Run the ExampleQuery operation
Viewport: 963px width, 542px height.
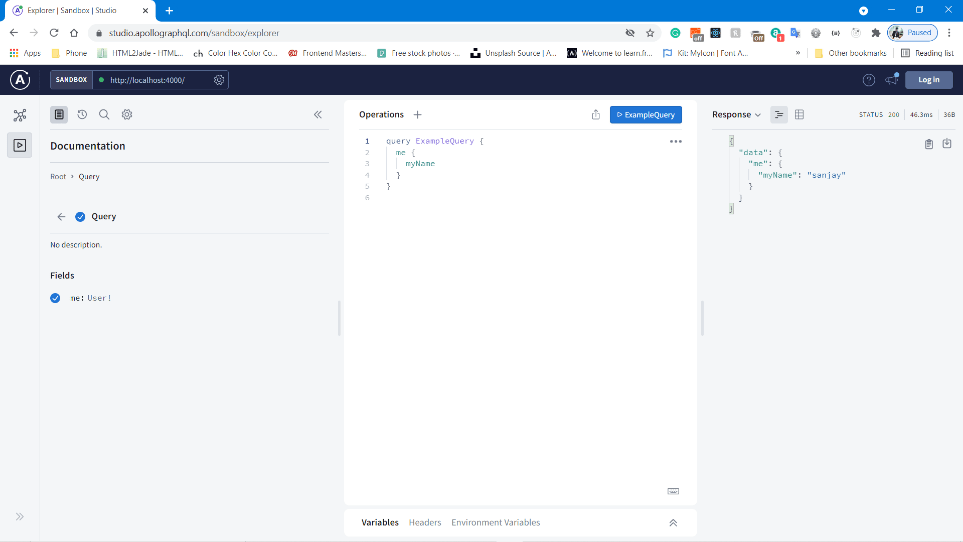tap(645, 115)
